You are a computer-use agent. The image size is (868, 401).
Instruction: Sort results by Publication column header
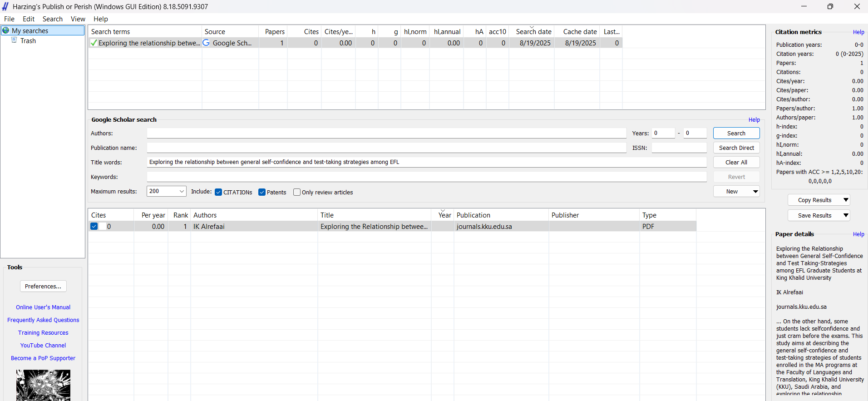(x=501, y=215)
